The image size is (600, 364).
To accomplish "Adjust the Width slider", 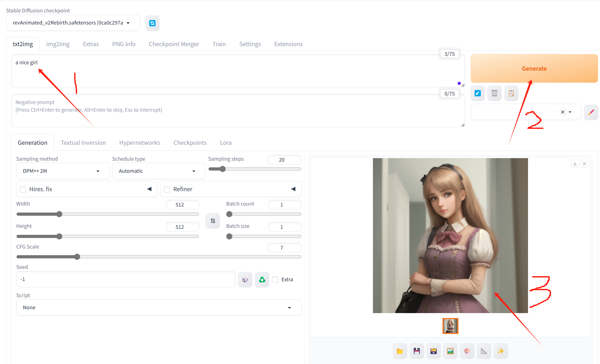I will click(x=108, y=214).
